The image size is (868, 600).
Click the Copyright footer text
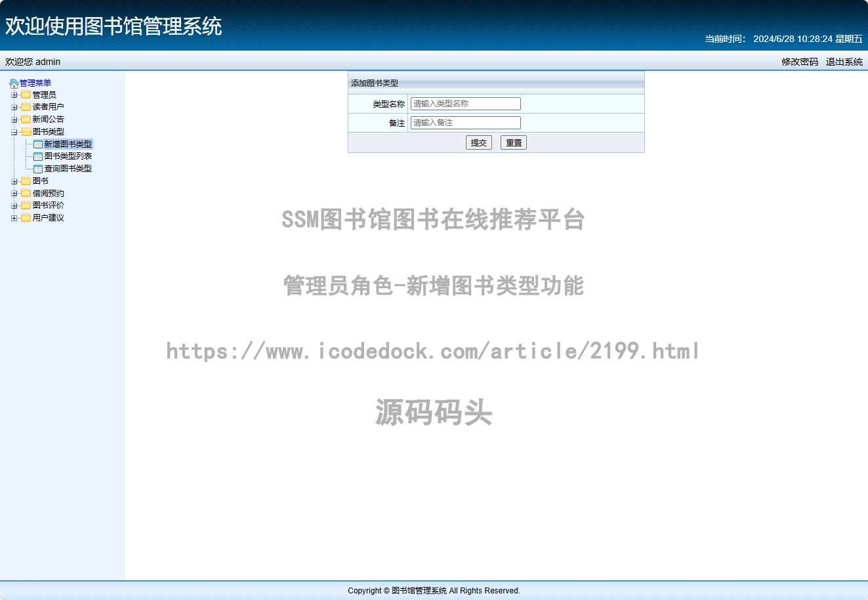coord(434,591)
